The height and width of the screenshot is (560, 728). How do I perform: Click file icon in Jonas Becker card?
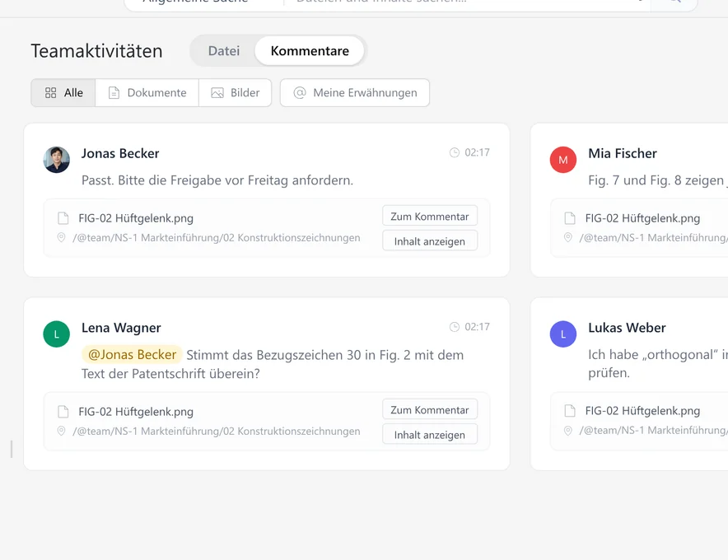tap(63, 218)
